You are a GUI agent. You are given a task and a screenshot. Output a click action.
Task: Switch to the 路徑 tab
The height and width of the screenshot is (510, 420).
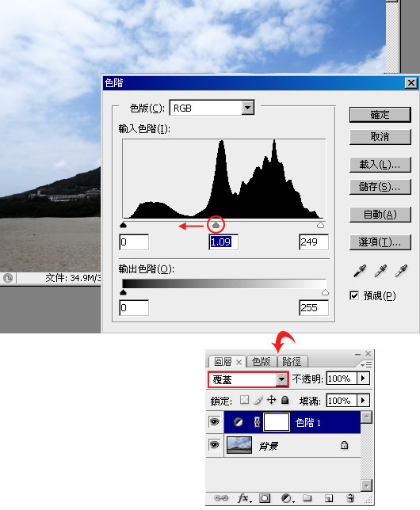pyautogui.click(x=292, y=362)
